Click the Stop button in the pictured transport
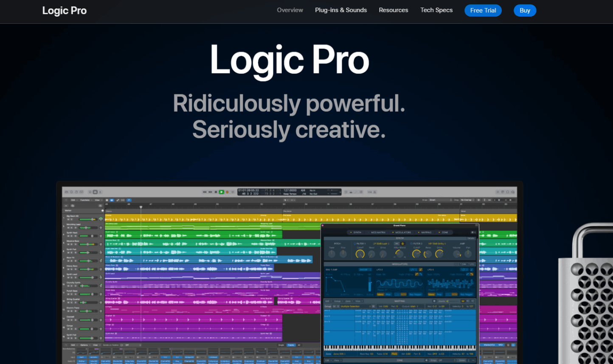This screenshot has width=613, height=364. tap(216, 192)
